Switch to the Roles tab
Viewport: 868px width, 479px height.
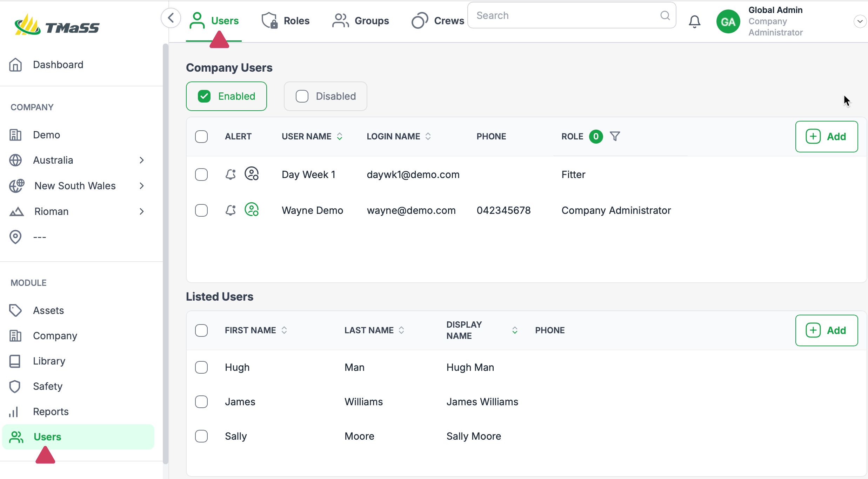pyautogui.click(x=286, y=21)
